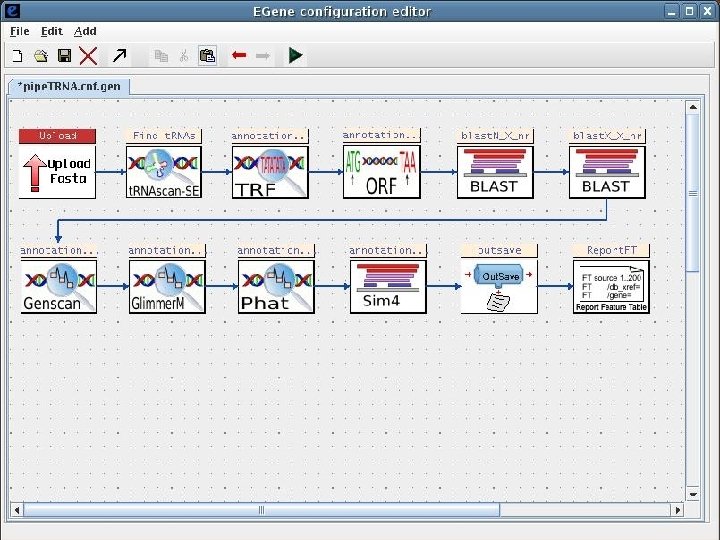Viewport: 720px width, 540px height.
Task: Delete selection with red X icon
Action: point(88,56)
